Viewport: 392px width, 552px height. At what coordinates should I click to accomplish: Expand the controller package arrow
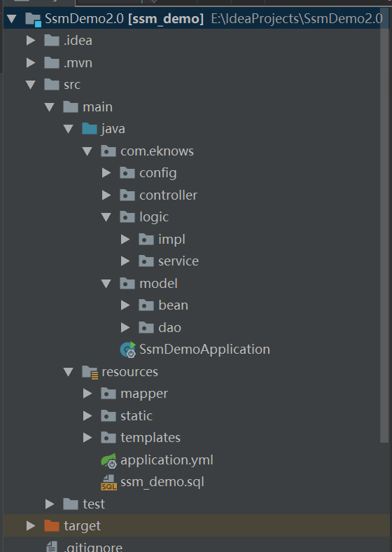106,195
